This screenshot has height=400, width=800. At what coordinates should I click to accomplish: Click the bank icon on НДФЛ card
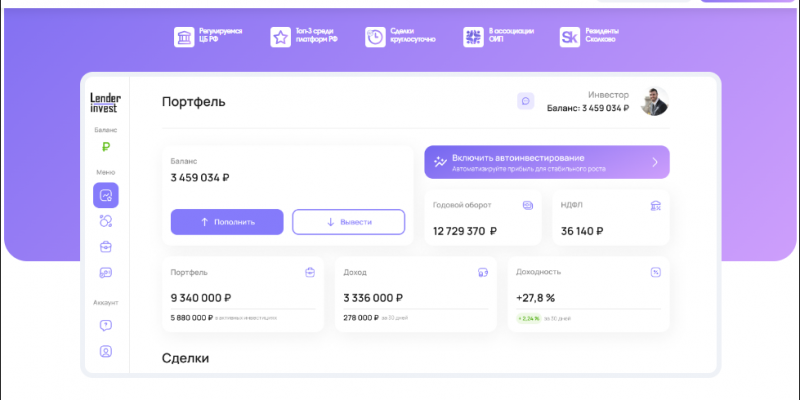click(654, 205)
